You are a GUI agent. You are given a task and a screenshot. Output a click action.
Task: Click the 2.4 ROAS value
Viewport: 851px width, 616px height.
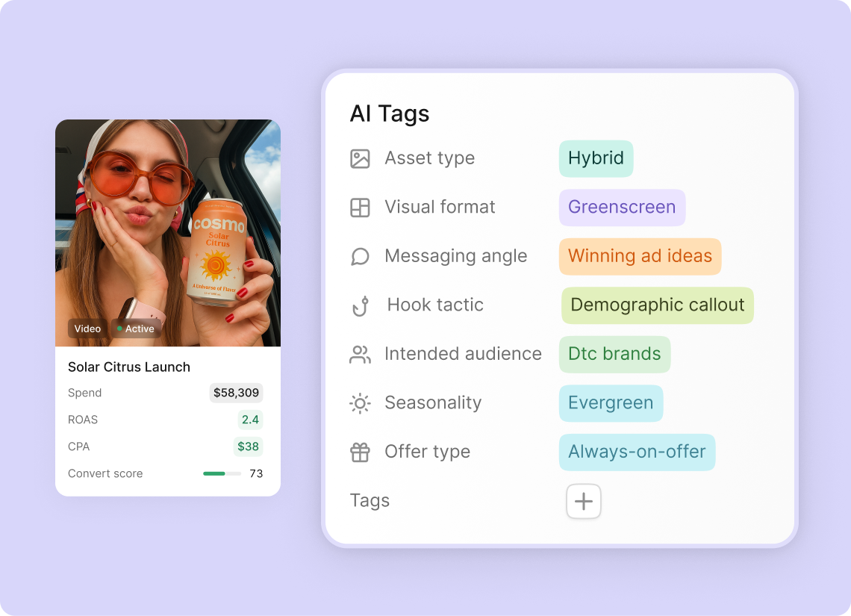tap(250, 420)
